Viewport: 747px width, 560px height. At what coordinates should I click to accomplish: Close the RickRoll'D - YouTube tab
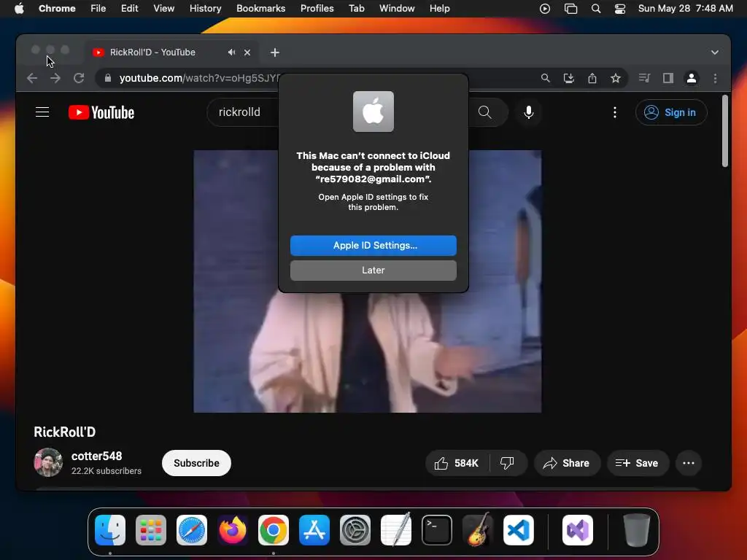(x=247, y=52)
